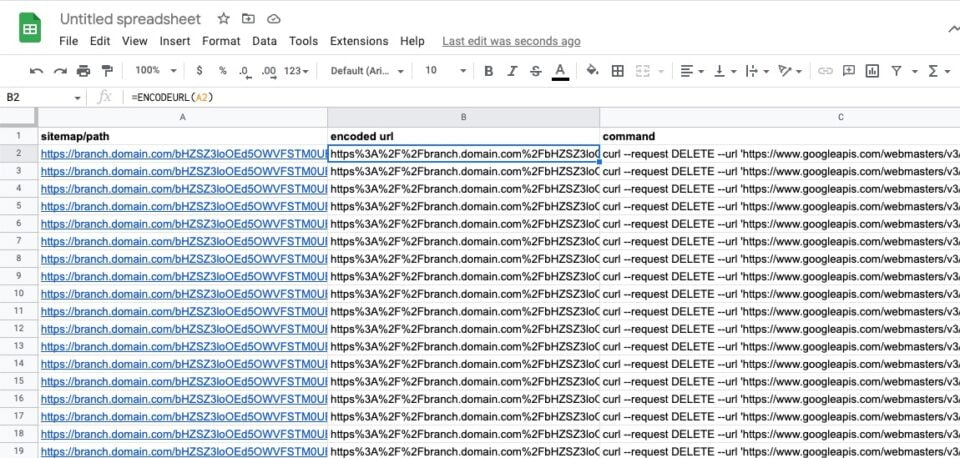Format as percent
The height and width of the screenshot is (458, 960).
[x=222, y=71]
